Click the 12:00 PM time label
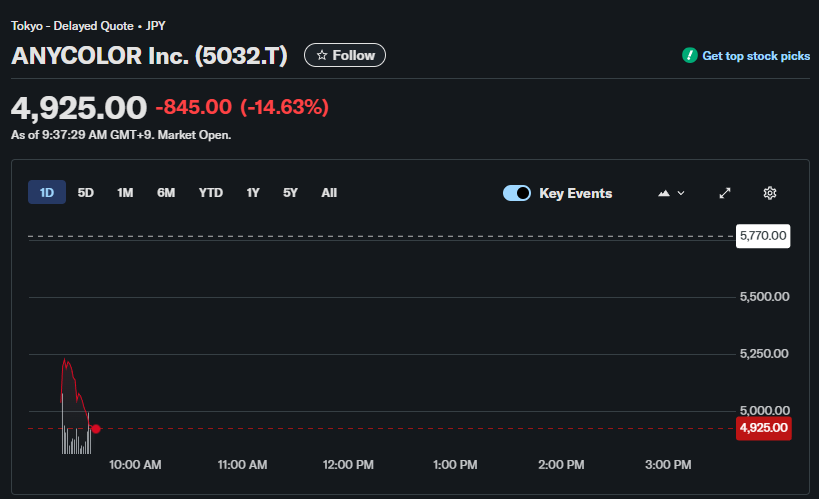The width and height of the screenshot is (819, 499). click(348, 465)
